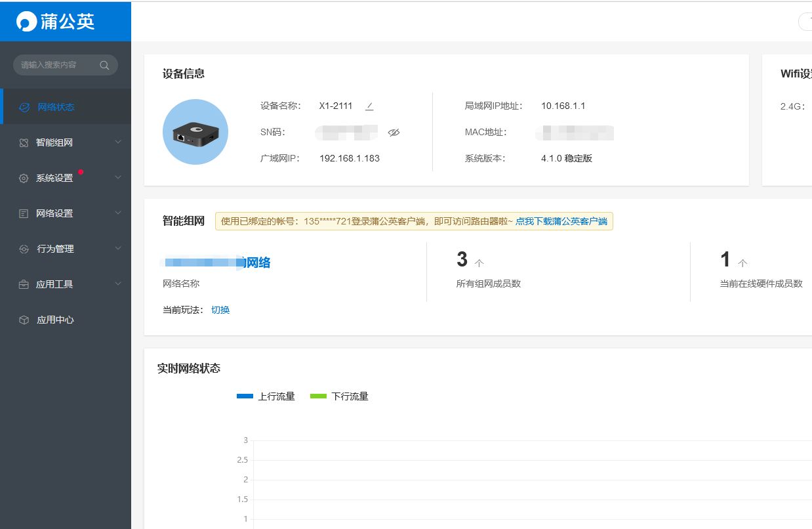Expand the 应用工具 chevron arrow

click(118, 284)
